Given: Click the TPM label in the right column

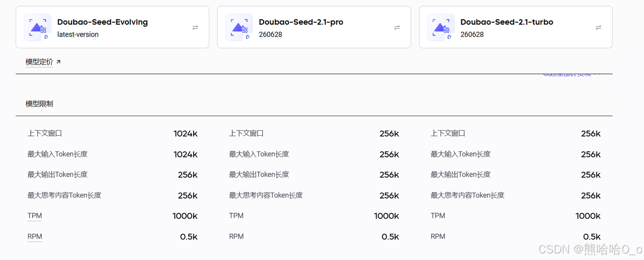Looking at the screenshot, I should click(438, 216).
